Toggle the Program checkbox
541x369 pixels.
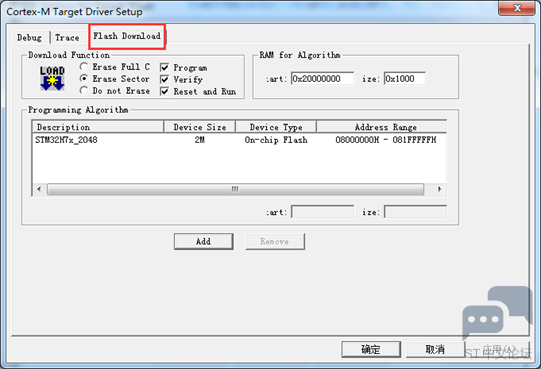click(x=165, y=67)
